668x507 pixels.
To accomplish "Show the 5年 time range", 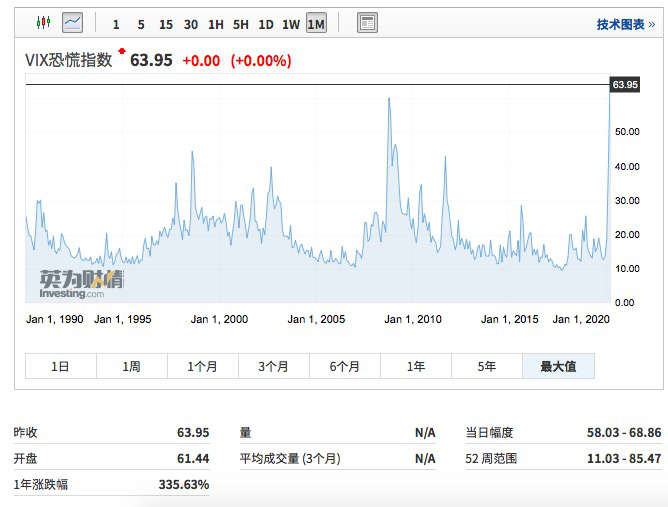I will (486, 367).
